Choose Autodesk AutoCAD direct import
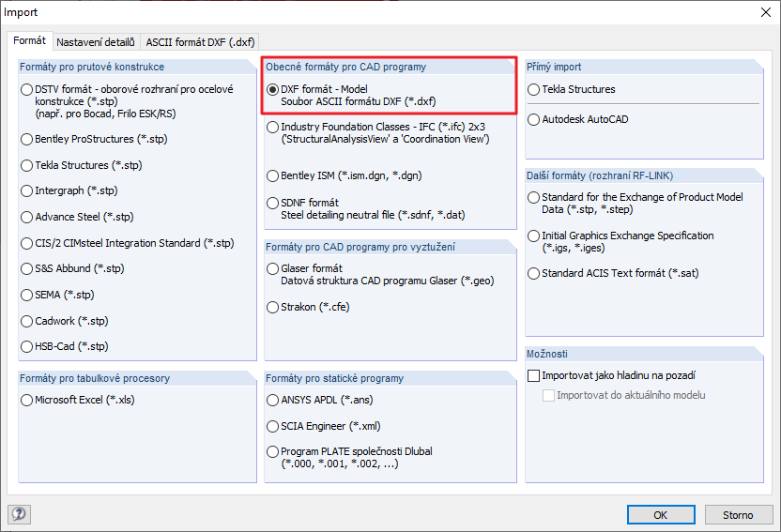The width and height of the screenshot is (781, 532). pos(533,119)
